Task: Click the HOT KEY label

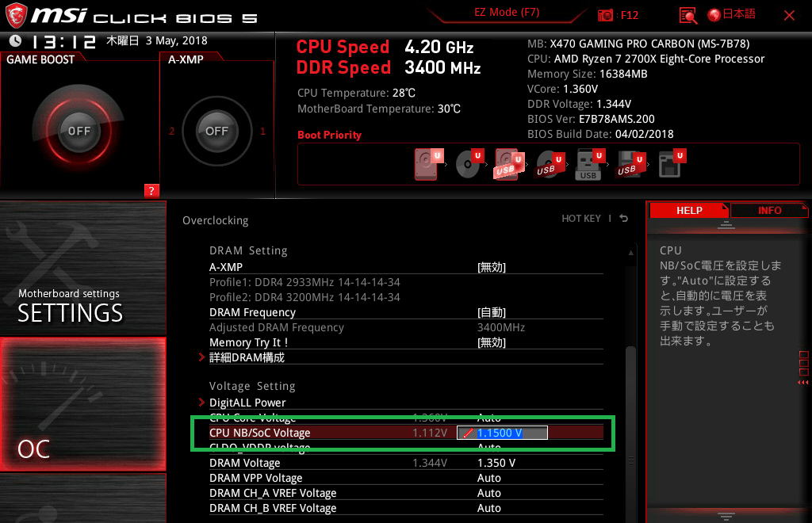Action: [x=581, y=218]
